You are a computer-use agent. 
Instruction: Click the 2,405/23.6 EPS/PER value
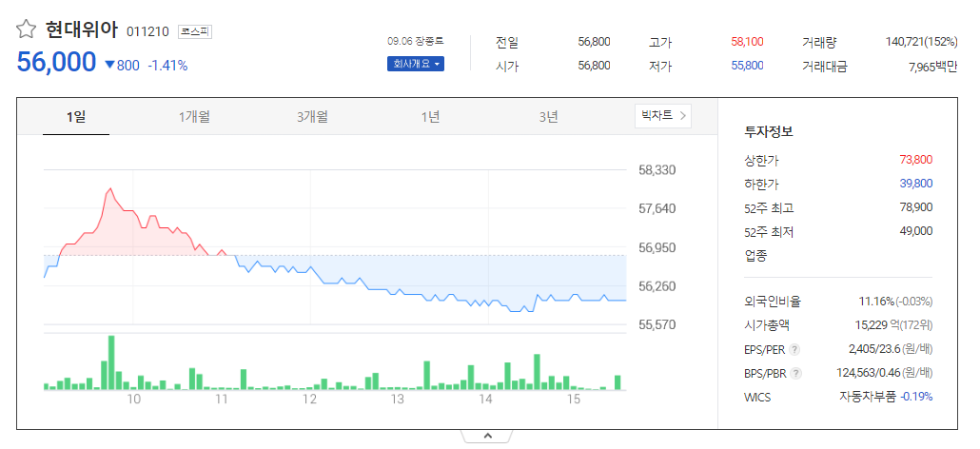[873, 349]
